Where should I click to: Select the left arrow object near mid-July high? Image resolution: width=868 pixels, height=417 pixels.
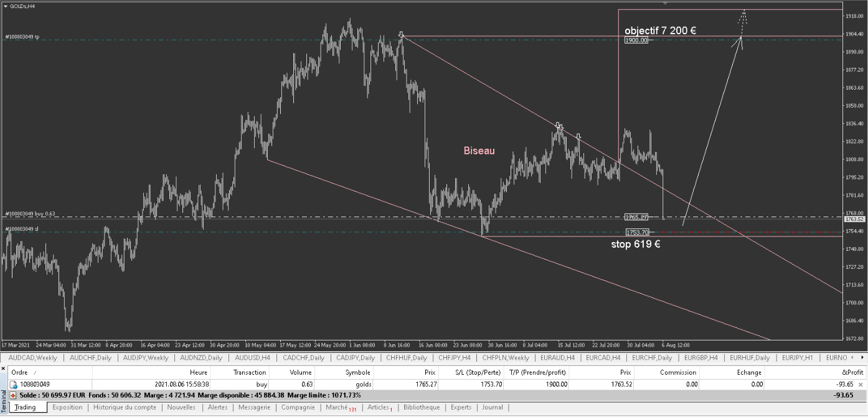pyautogui.click(x=557, y=125)
